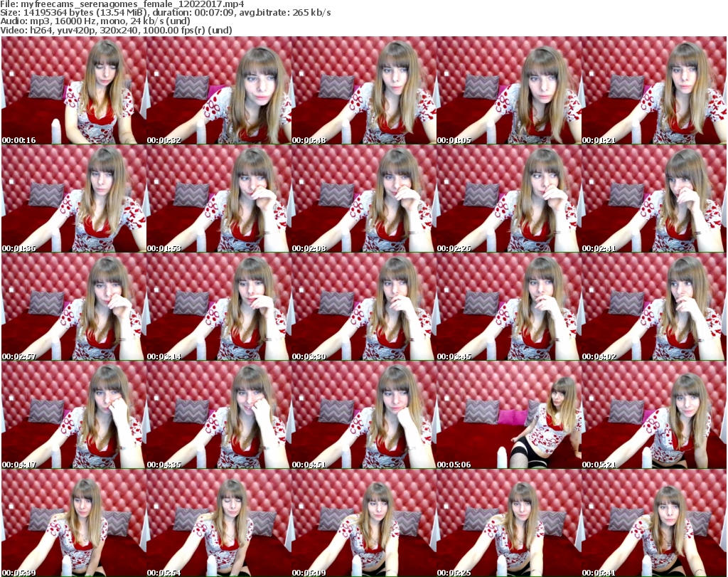The width and height of the screenshot is (728, 577).
Task: Click the frame at 00:05:21
Action: coord(654,415)
